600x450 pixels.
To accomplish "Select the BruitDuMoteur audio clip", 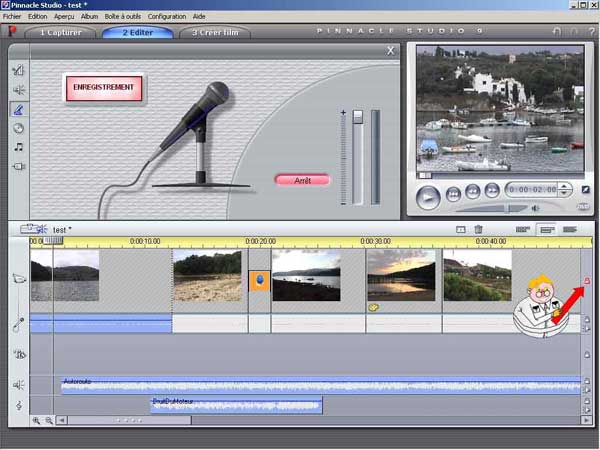I will (x=236, y=406).
